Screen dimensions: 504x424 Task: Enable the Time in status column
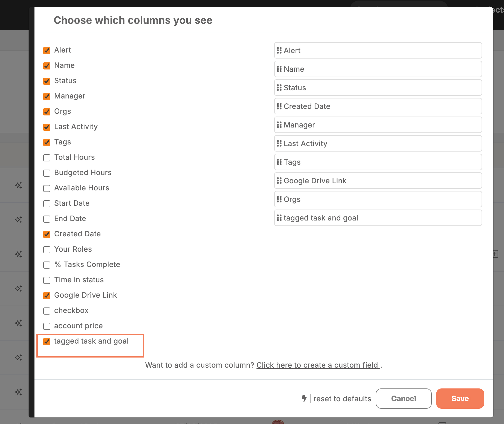47,280
